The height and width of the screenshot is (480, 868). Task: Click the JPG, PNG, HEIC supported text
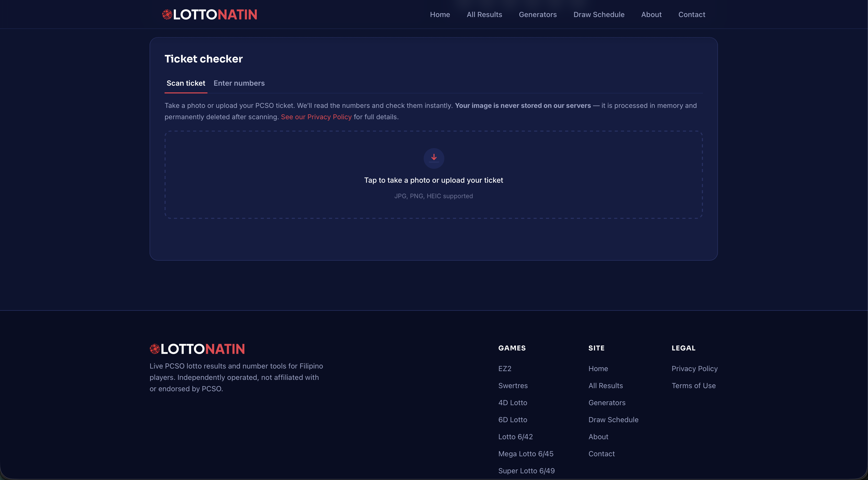point(433,196)
